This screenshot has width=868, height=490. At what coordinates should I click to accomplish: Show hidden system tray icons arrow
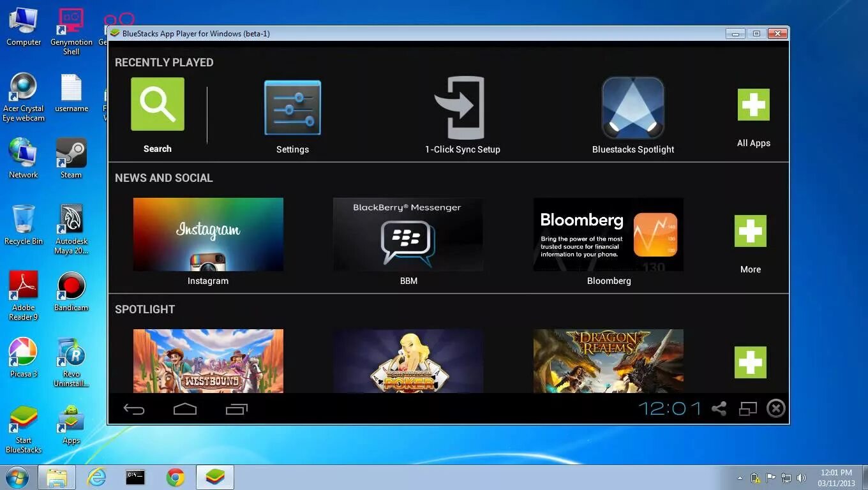740,478
